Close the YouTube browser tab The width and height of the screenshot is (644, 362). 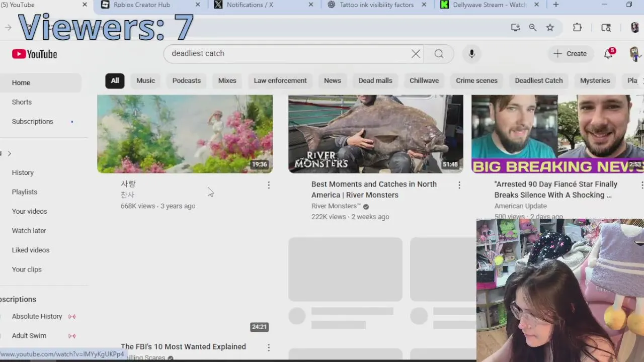(x=85, y=5)
